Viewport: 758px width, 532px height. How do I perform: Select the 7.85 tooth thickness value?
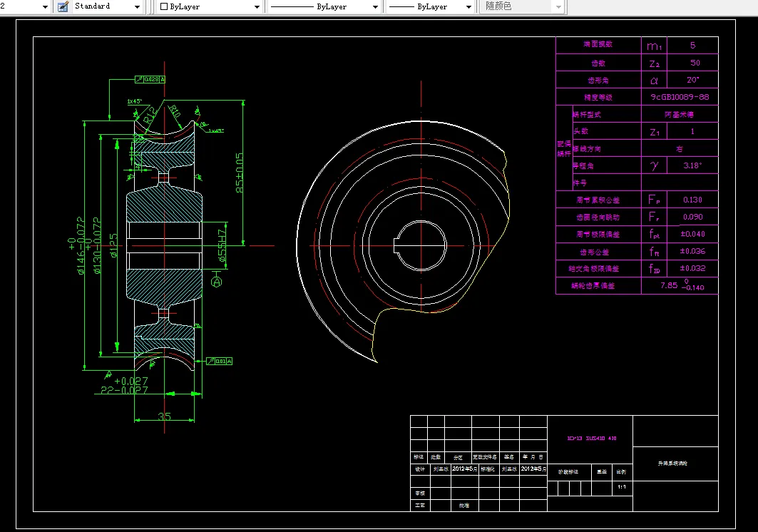click(x=669, y=285)
